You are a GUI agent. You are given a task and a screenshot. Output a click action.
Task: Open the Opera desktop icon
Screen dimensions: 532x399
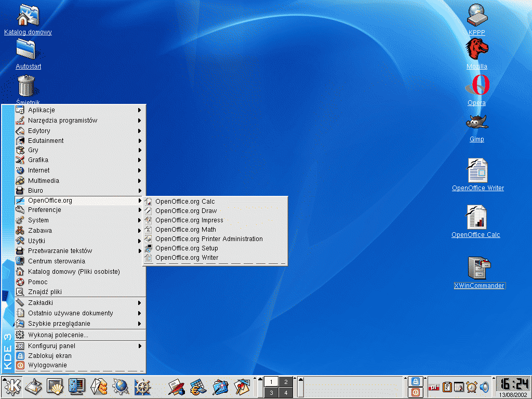point(477,90)
